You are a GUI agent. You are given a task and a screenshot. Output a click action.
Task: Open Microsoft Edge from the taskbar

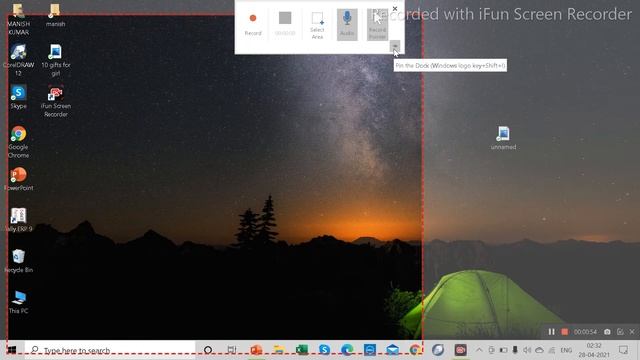[x=347, y=350]
